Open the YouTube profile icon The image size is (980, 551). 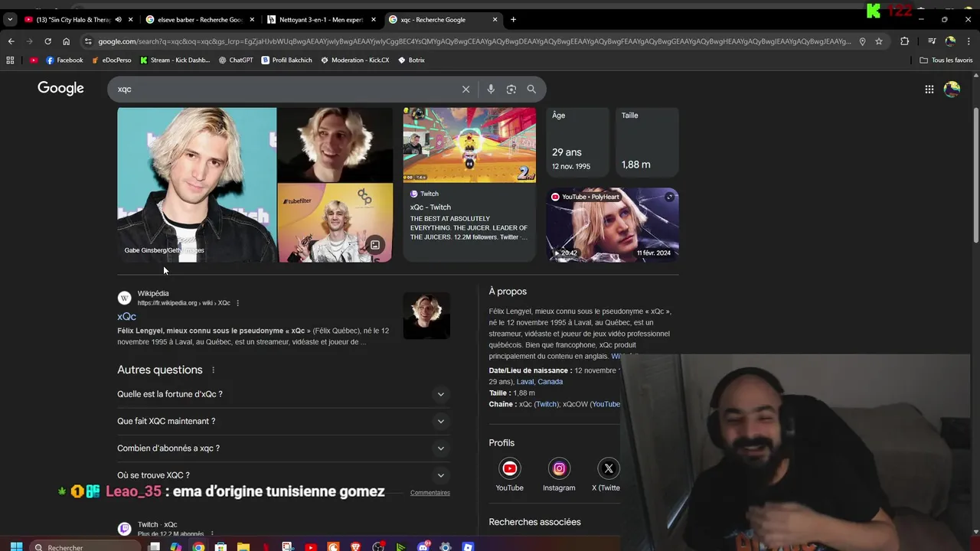click(509, 468)
